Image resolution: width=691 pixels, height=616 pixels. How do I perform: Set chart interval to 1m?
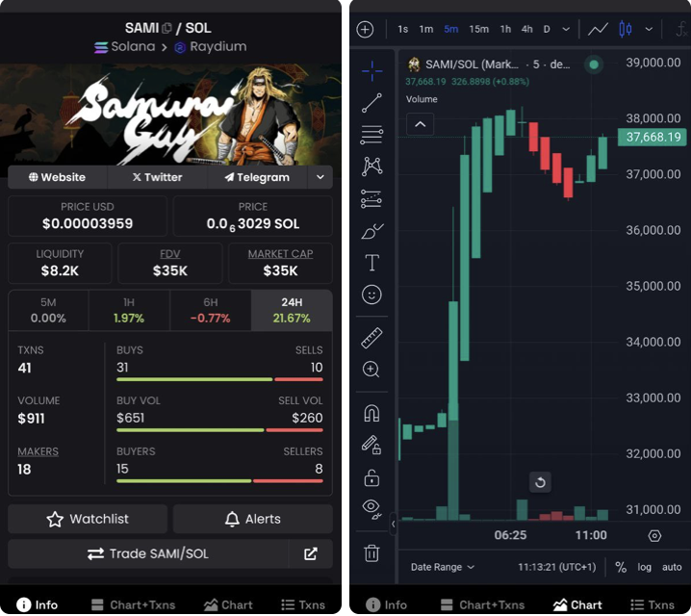425,29
